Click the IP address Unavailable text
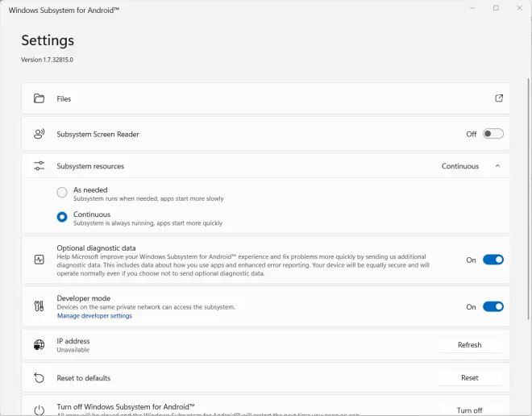Viewport: 532px width, 416px height. 73,350
